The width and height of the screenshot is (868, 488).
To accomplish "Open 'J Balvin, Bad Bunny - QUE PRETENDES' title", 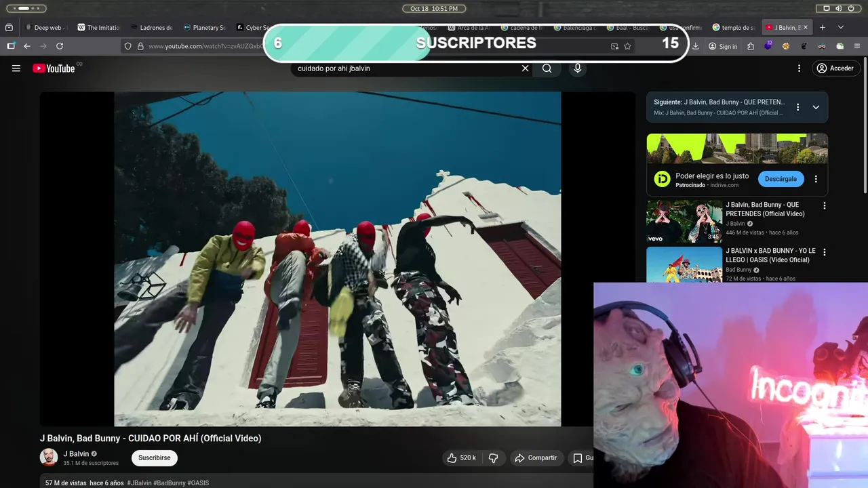I will pos(765,209).
